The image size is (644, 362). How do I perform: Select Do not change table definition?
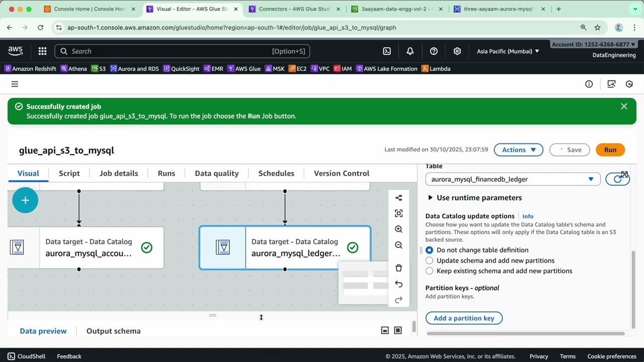coord(429,250)
